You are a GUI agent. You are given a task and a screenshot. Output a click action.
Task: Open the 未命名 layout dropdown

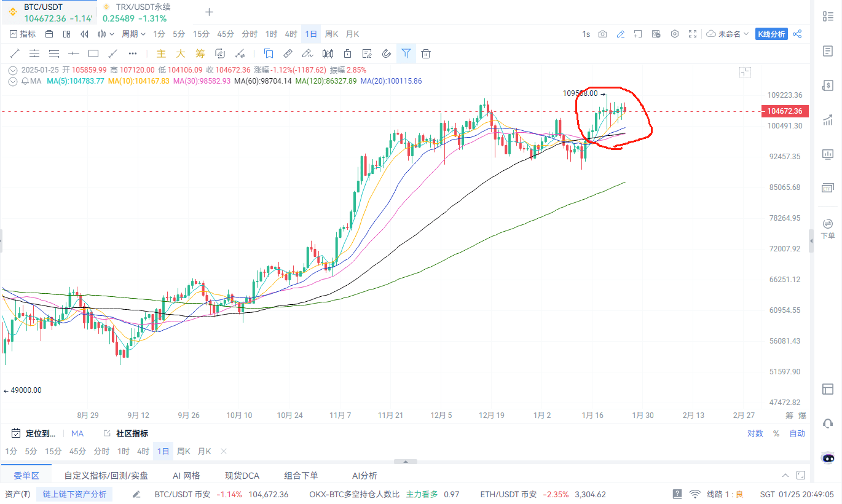728,34
